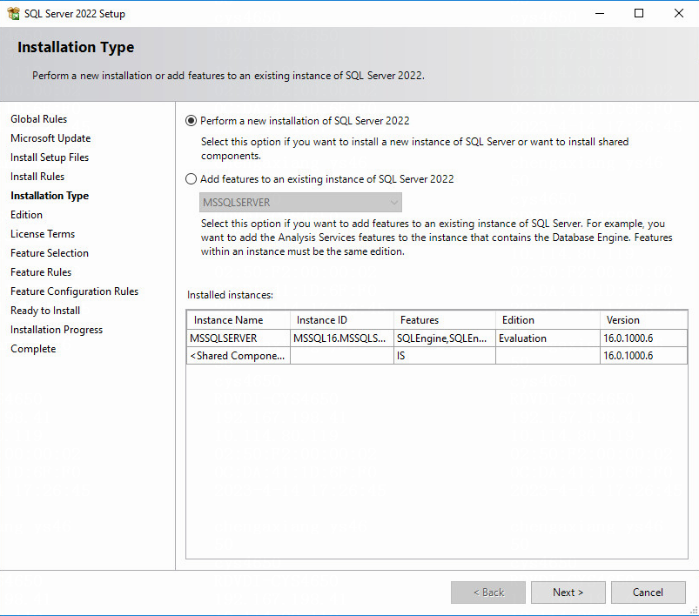Click the MSSQL16.MSSQLS... instance ID cell
Image resolution: width=699 pixels, height=616 pixels.
tap(342, 338)
